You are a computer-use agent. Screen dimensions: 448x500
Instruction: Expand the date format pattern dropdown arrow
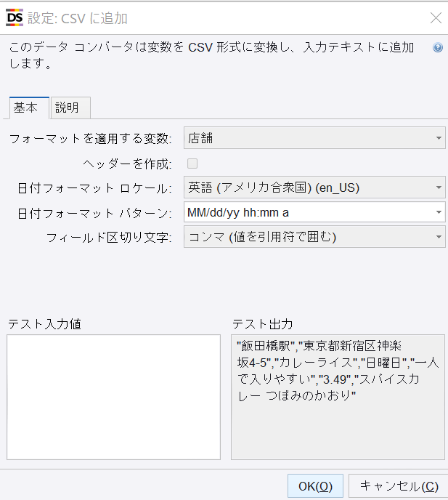coord(439,212)
